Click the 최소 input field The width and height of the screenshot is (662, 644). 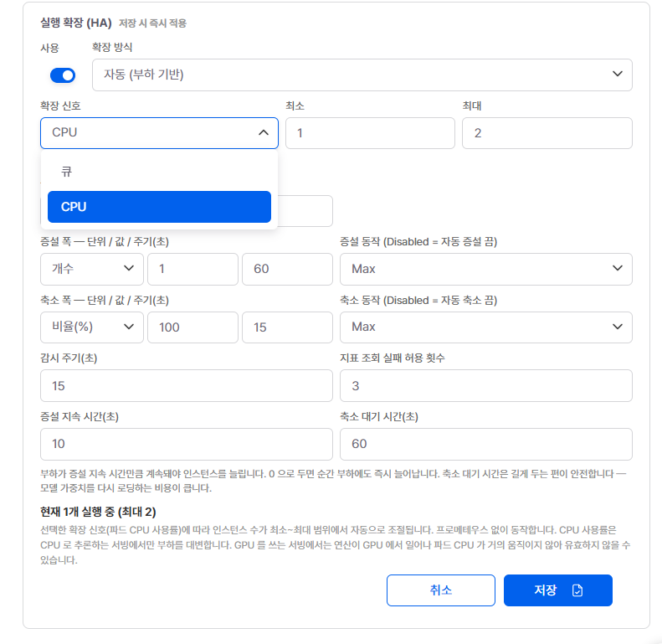tap(370, 133)
